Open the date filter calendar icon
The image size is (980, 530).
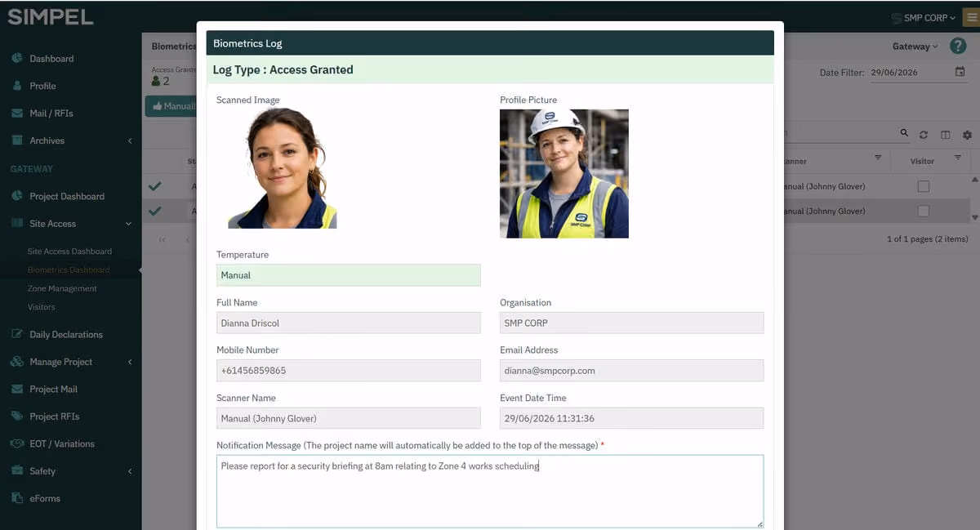tap(960, 72)
